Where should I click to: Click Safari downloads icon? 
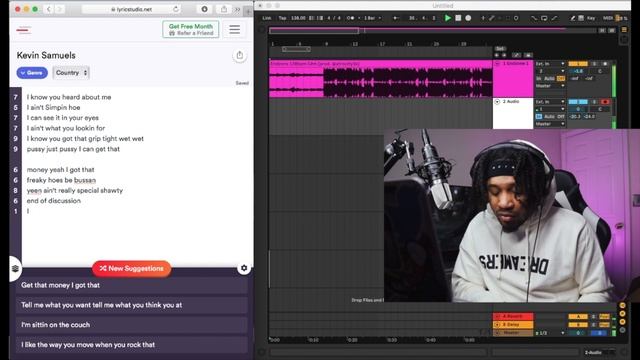click(204, 9)
